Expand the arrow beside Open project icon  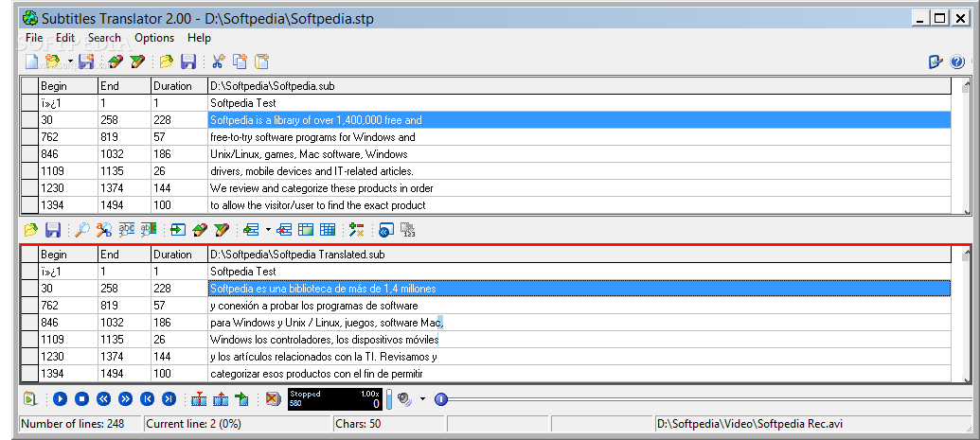pyautogui.click(x=70, y=62)
